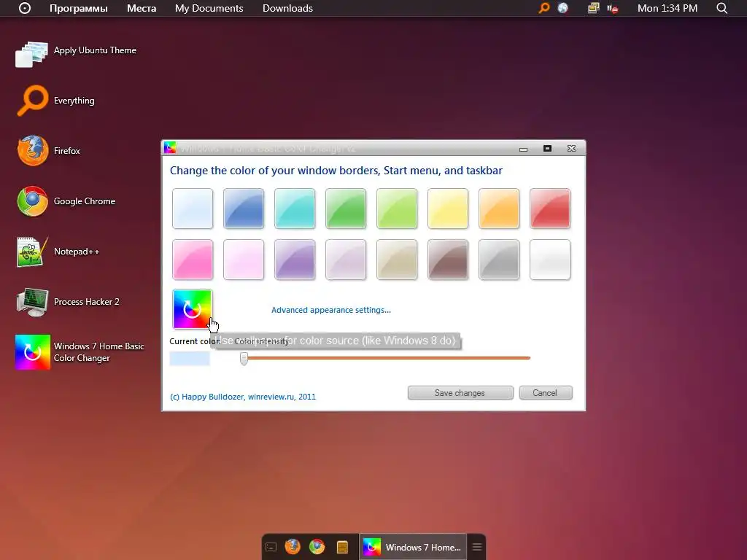Screen dimensions: 747x560
Task: Launch Google Chrome from the desktop
Action: click(x=66, y=201)
